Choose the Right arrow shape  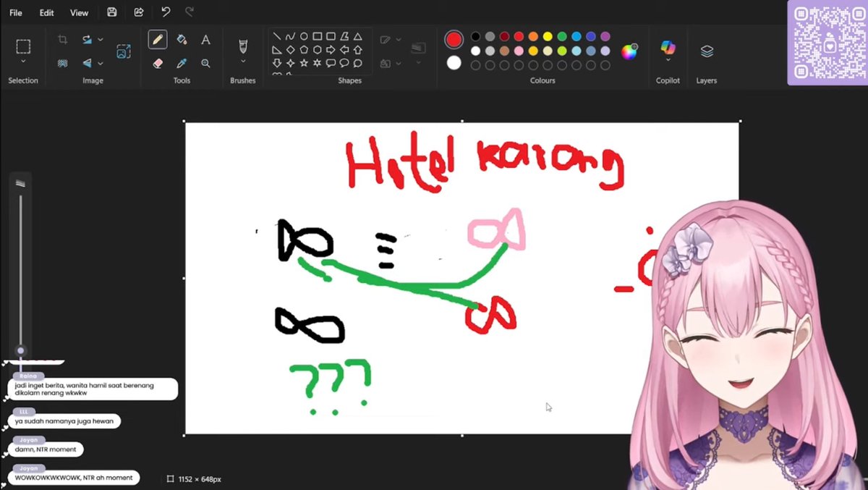click(331, 50)
